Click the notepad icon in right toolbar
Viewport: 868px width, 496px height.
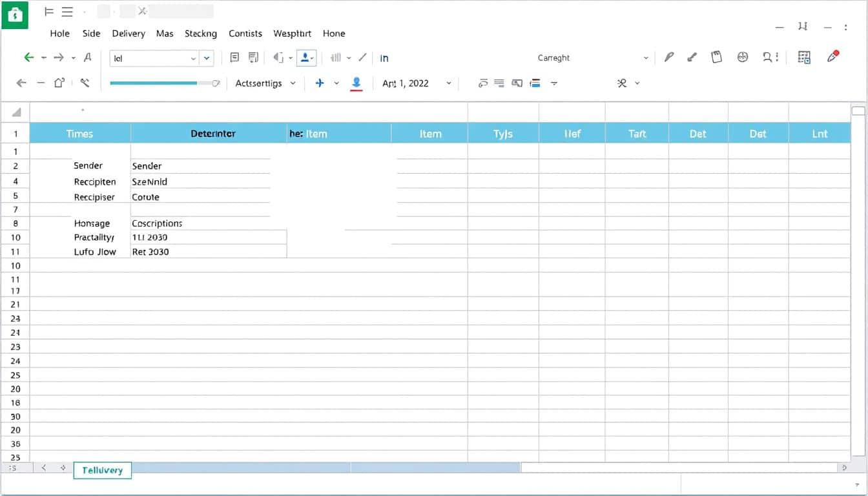pyautogui.click(x=716, y=57)
